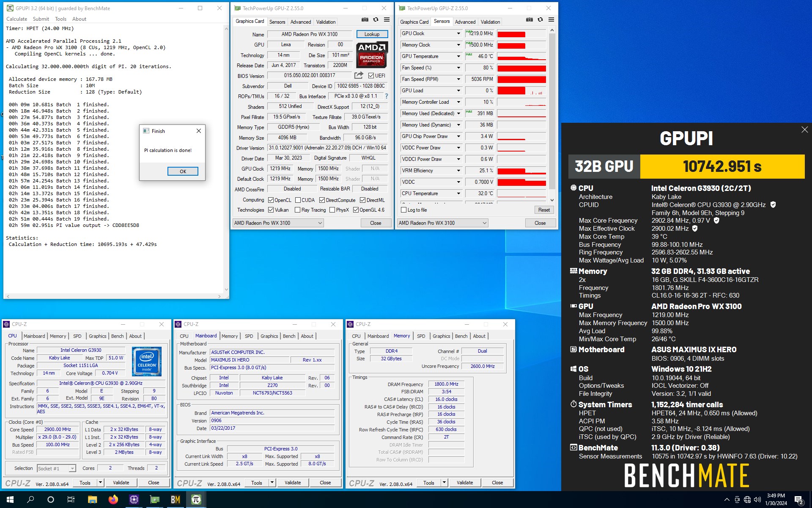812x508 pixels.
Task: Click the GPUPI log horizontal scrollbar
Action: (x=113, y=296)
